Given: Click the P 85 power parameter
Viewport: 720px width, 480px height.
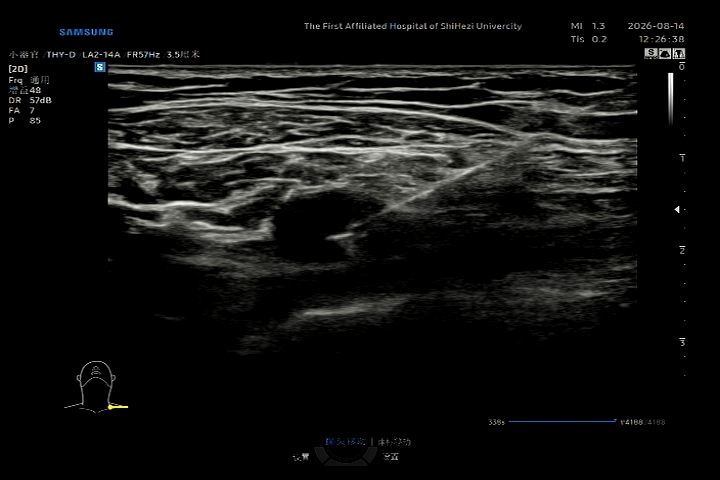Looking at the screenshot, I should point(25,120).
